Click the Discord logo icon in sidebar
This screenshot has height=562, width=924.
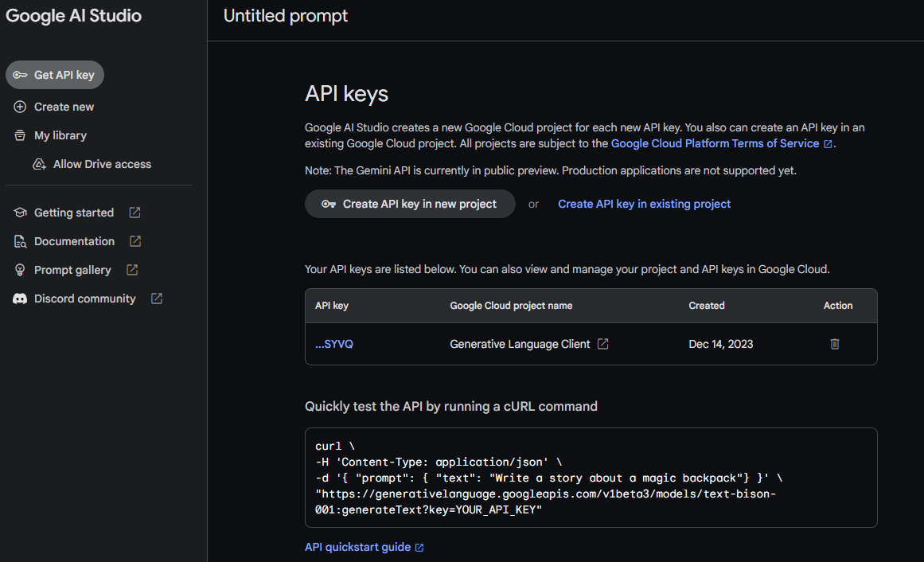pyautogui.click(x=20, y=299)
